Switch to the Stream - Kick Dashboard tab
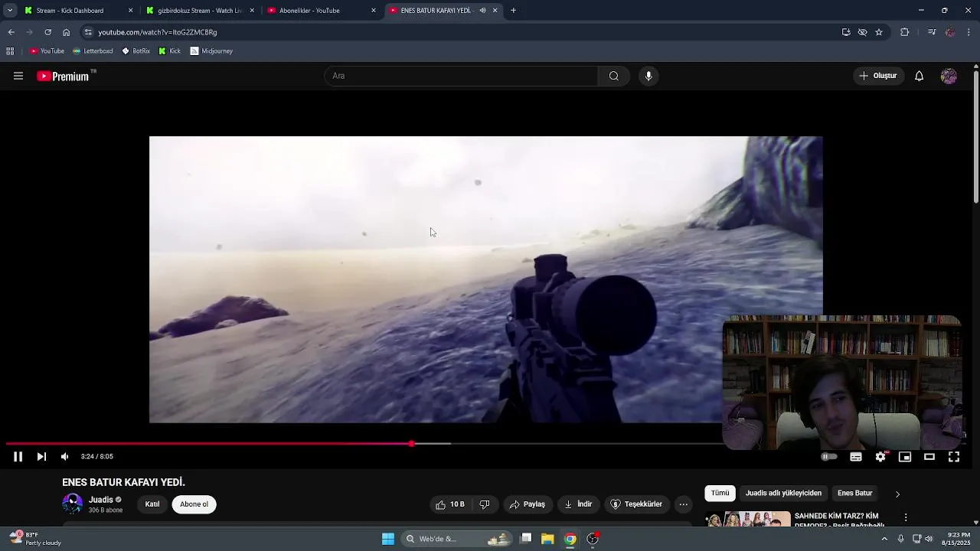The width and height of the screenshot is (980, 551). [79, 11]
